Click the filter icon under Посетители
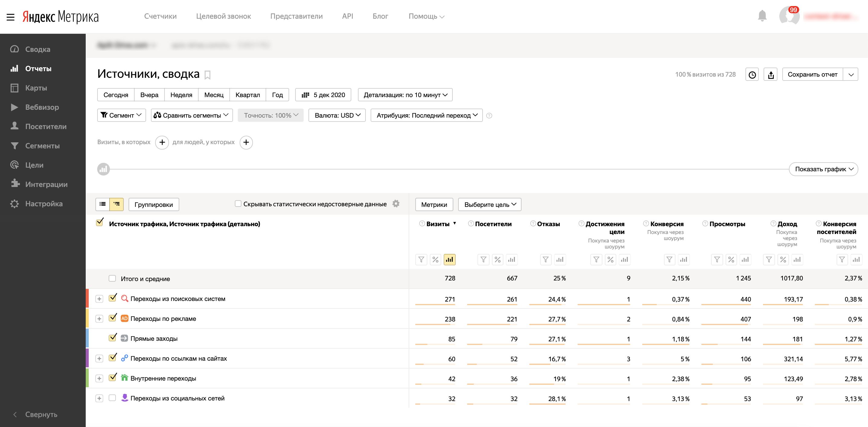 pyautogui.click(x=483, y=260)
